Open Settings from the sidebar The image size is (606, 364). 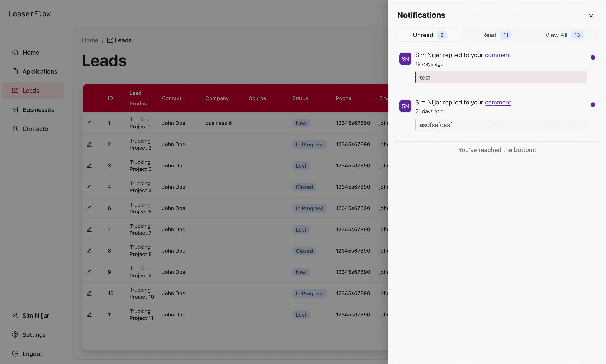(x=33, y=334)
